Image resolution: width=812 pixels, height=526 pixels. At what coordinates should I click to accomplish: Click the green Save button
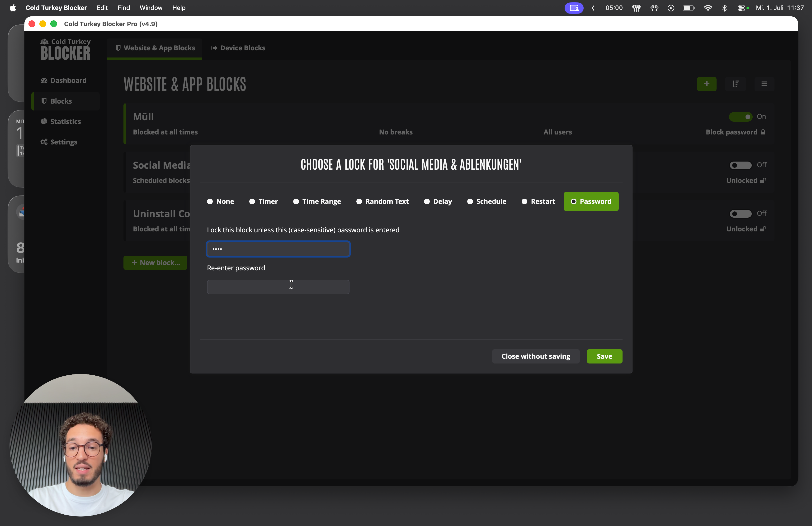604,356
